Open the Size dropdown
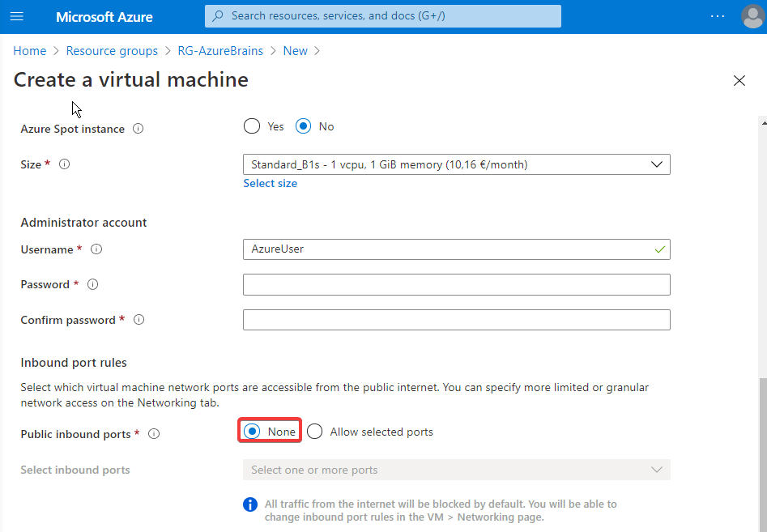The width and height of the screenshot is (767, 532). point(456,165)
